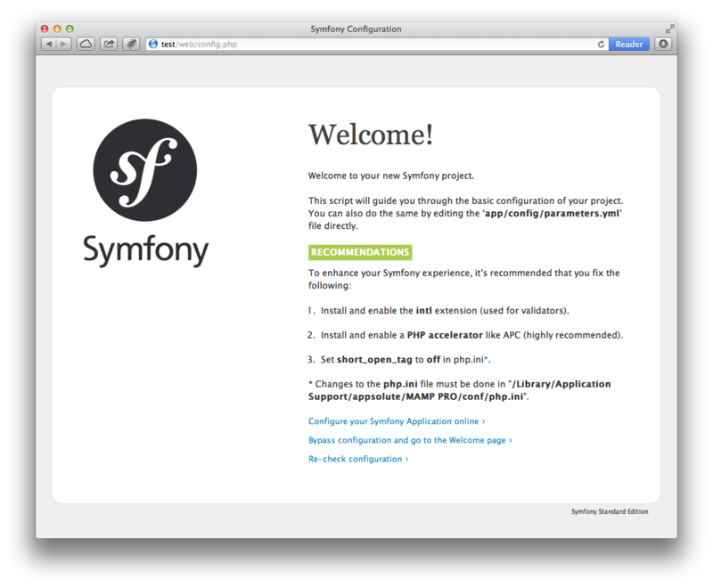Screen dimensions: 713x588
Task: Reload the page with the refresh icon
Action: [x=601, y=44]
